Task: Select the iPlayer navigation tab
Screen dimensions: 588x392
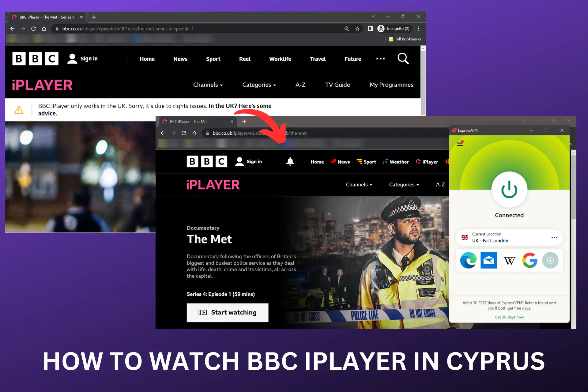Action: (x=429, y=161)
